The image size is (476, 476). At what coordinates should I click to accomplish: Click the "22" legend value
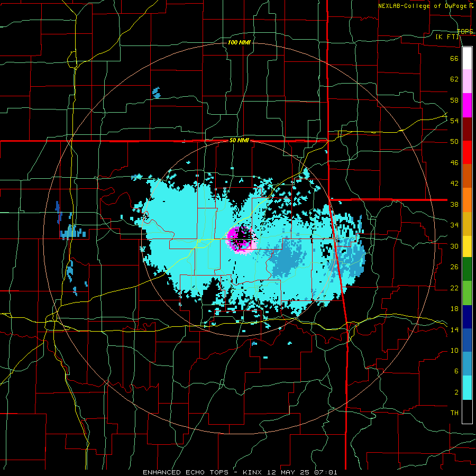[454, 288]
